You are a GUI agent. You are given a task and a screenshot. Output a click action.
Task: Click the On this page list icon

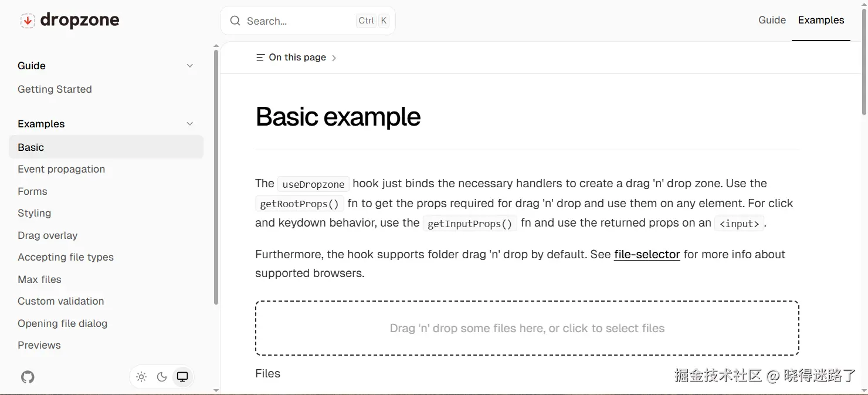(x=260, y=58)
